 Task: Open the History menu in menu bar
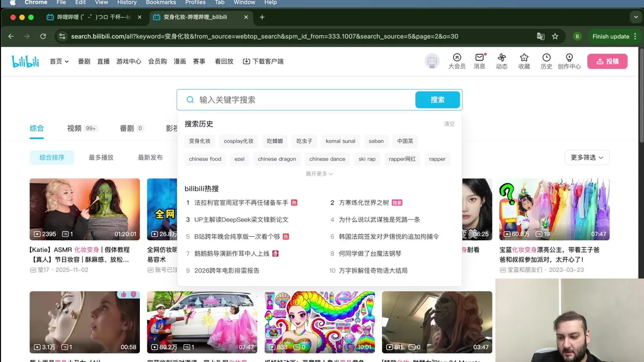127,3
